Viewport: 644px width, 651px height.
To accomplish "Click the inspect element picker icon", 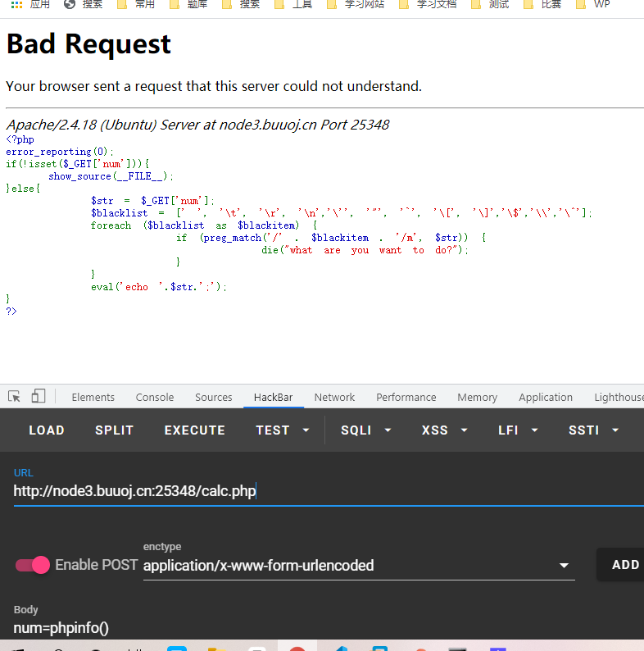I will [14, 396].
